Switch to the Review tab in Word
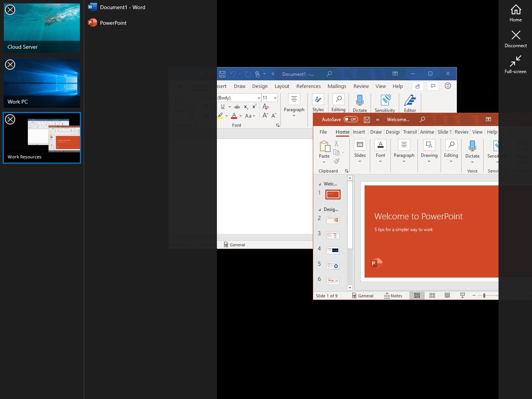 pos(361,86)
